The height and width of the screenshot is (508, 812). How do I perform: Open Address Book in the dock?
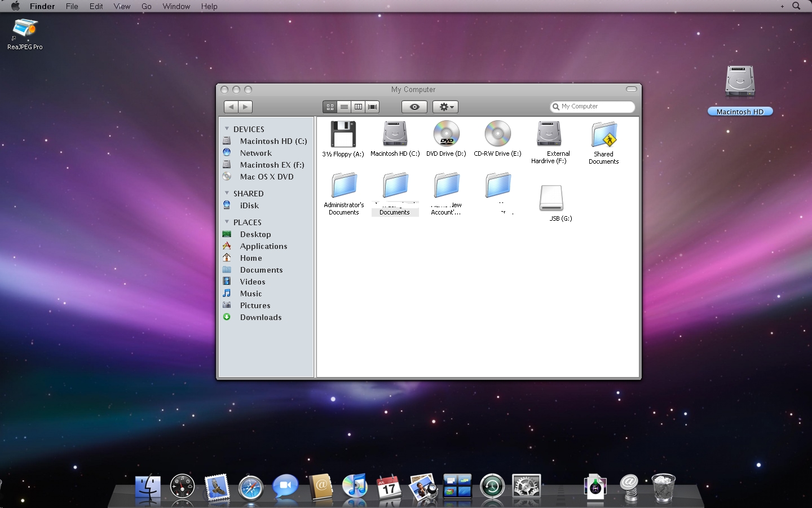tap(320, 487)
